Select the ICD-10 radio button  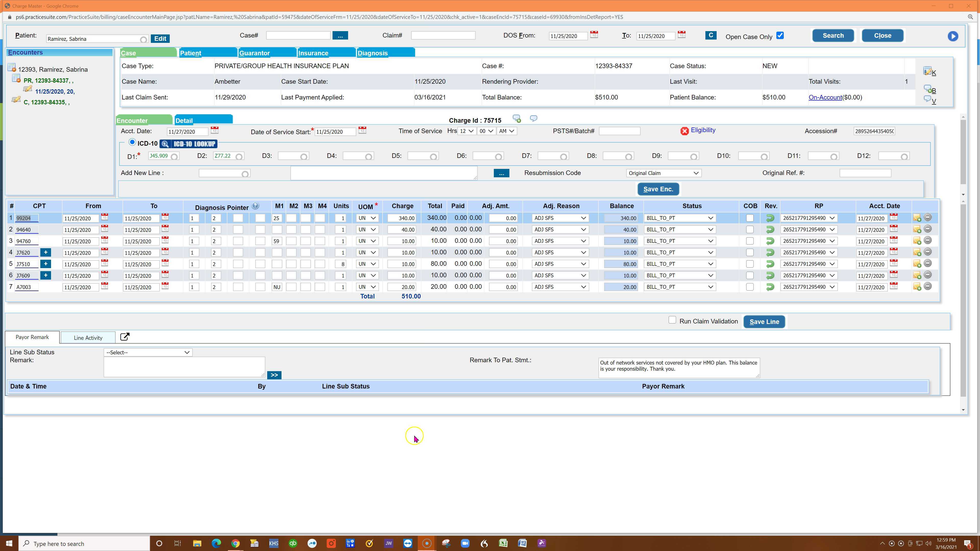[x=132, y=142]
